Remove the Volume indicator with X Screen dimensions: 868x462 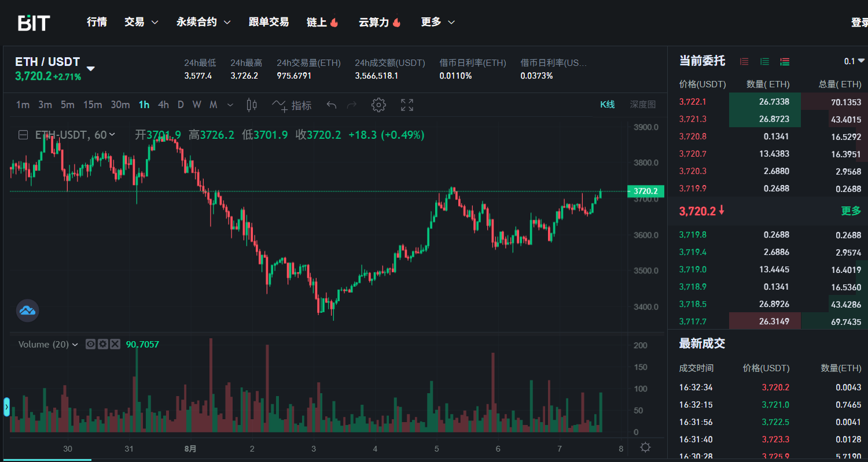115,344
